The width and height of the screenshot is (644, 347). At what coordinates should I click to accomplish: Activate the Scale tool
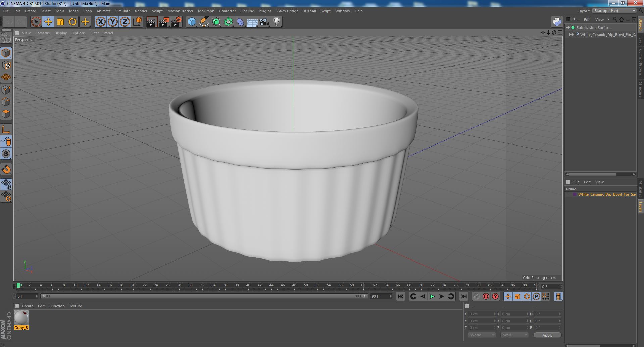pos(60,22)
